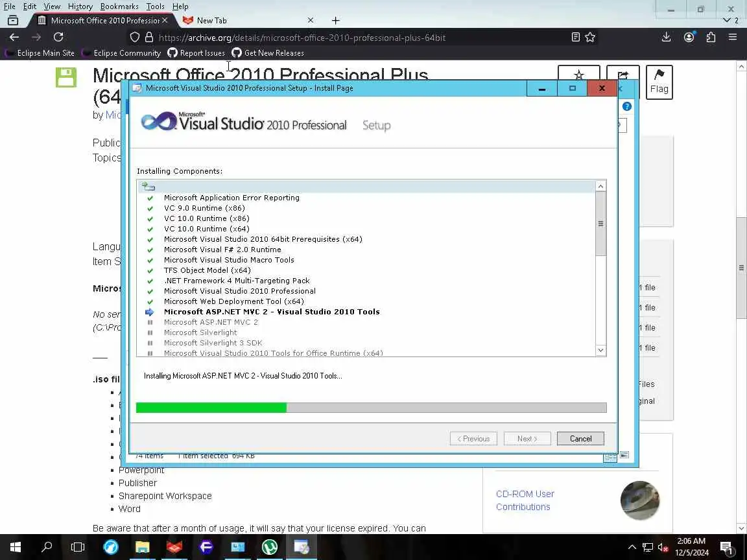
Task: Click the disabled Previous button
Action: pyautogui.click(x=473, y=439)
